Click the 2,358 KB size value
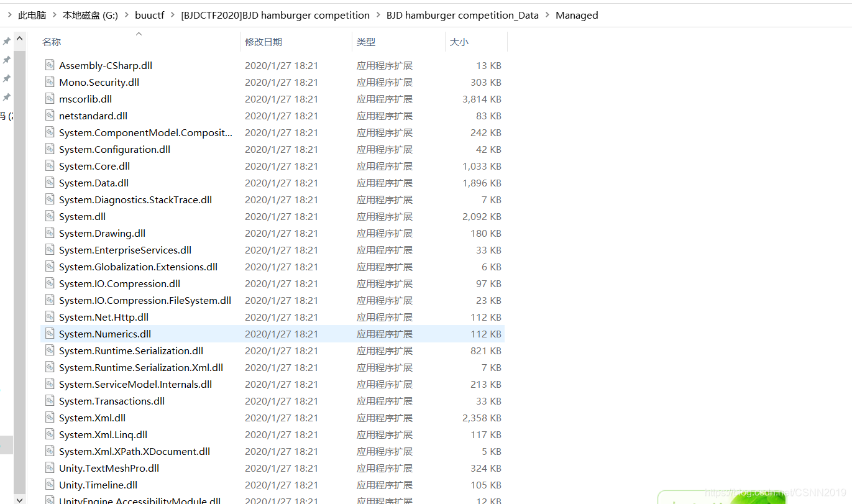This screenshot has height=504, width=852. 482,418
